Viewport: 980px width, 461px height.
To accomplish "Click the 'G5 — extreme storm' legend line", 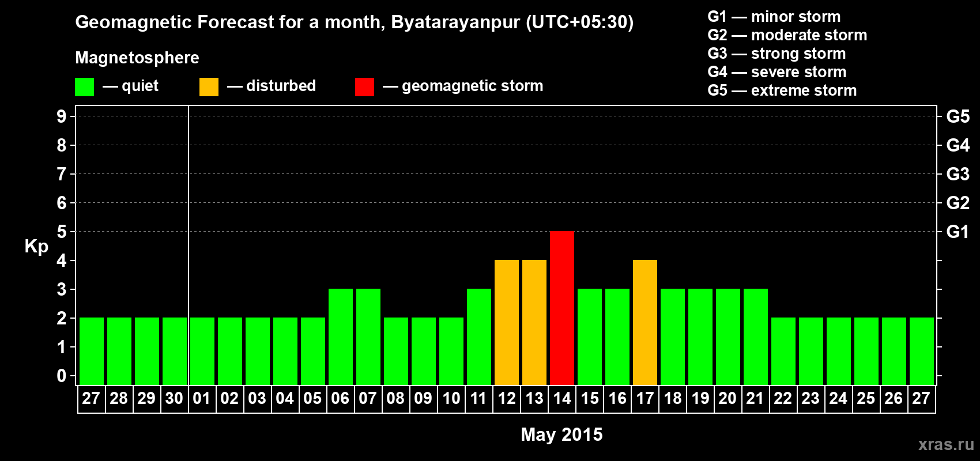I will tap(782, 90).
